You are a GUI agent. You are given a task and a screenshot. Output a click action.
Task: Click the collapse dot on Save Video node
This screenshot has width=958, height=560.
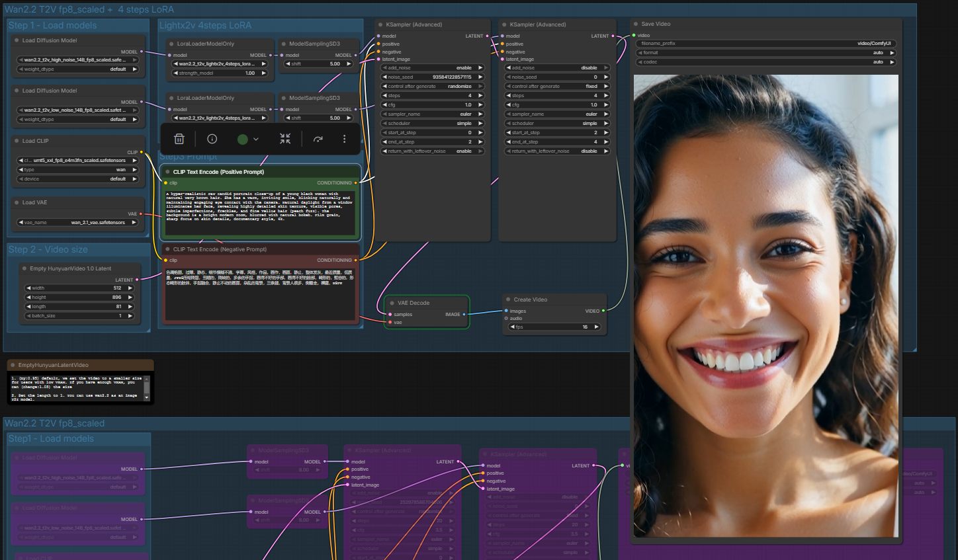point(636,24)
